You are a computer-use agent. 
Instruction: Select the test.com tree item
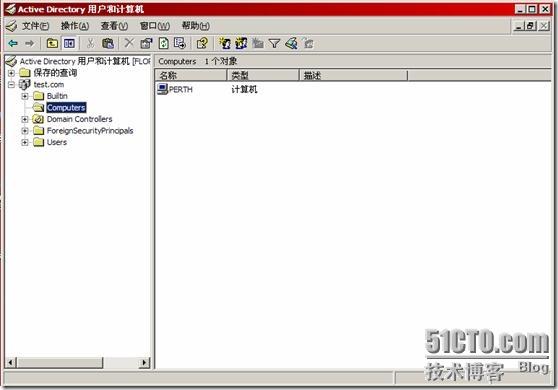pyautogui.click(x=49, y=85)
